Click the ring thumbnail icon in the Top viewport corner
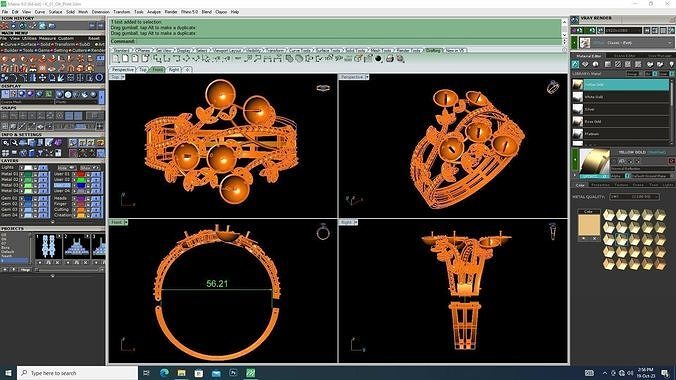 (323, 88)
